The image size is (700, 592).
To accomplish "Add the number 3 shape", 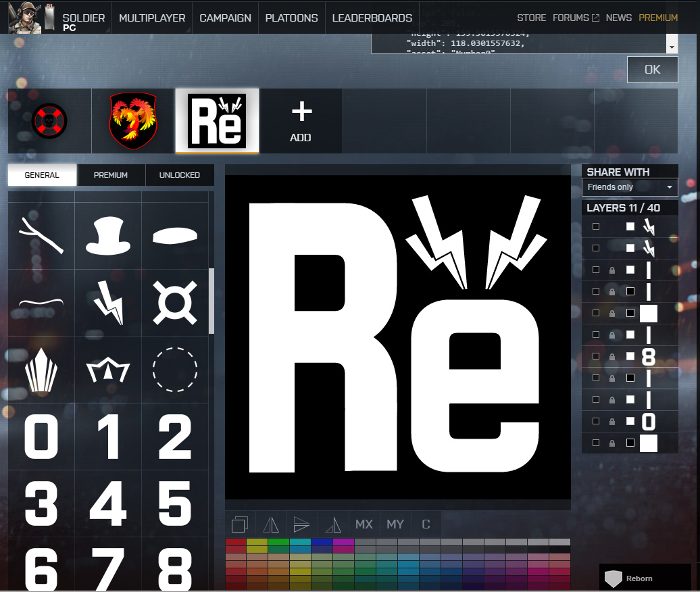I will tap(41, 503).
